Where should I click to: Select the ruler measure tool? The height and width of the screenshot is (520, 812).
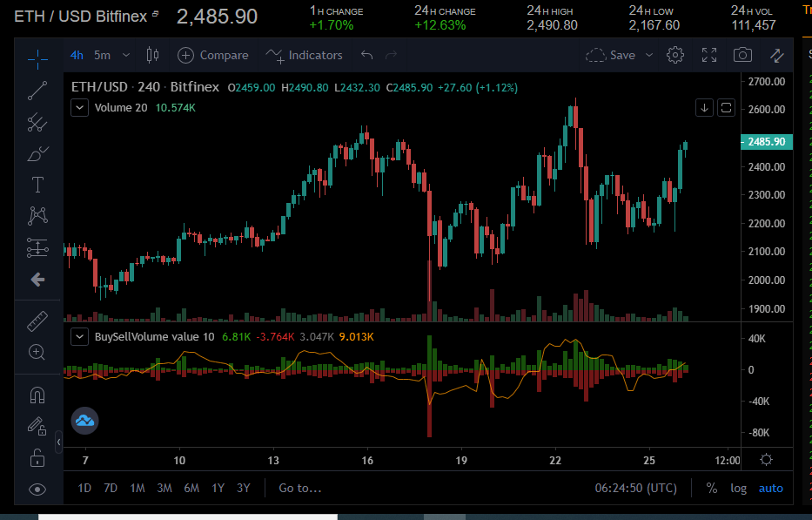(37, 321)
